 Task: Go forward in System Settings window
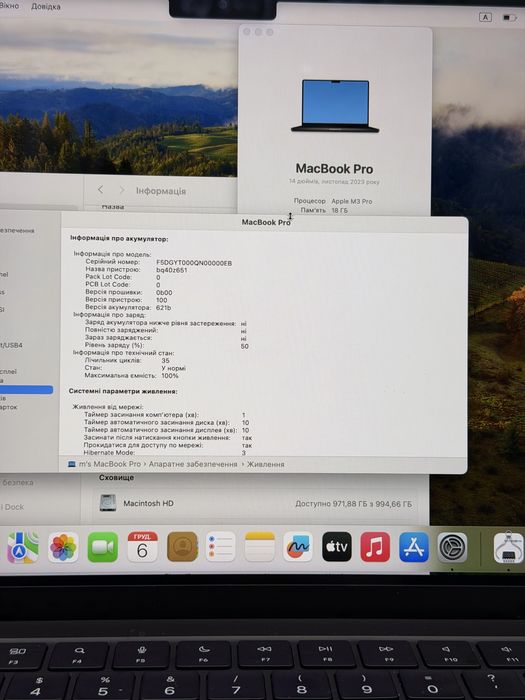coord(121,190)
